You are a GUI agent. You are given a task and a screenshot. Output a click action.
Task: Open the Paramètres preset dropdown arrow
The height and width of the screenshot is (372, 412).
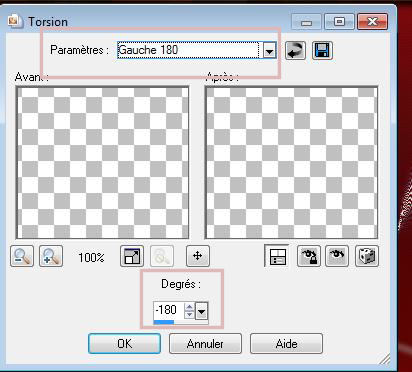[x=270, y=51]
